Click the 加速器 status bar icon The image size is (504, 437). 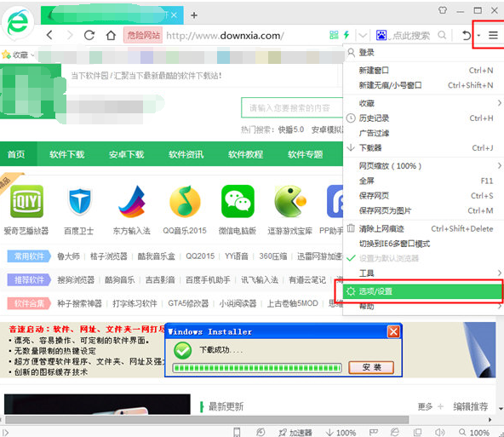click(x=295, y=433)
